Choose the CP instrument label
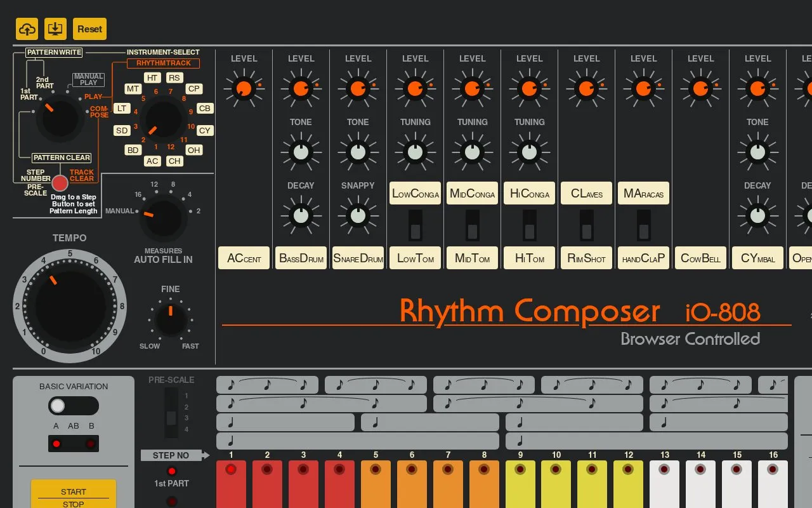This screenshot has width=812, height=508. point(194,89)
